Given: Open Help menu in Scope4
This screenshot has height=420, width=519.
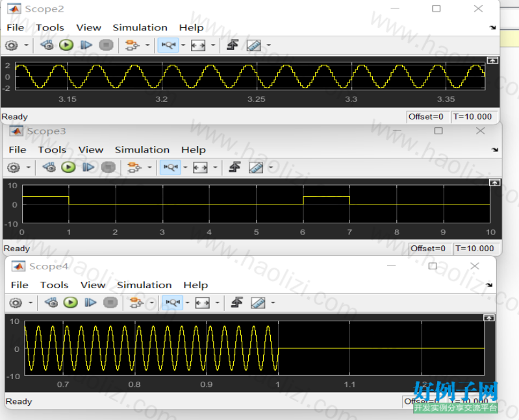Looking at the screenshot, I should click(x=196, y=285).
